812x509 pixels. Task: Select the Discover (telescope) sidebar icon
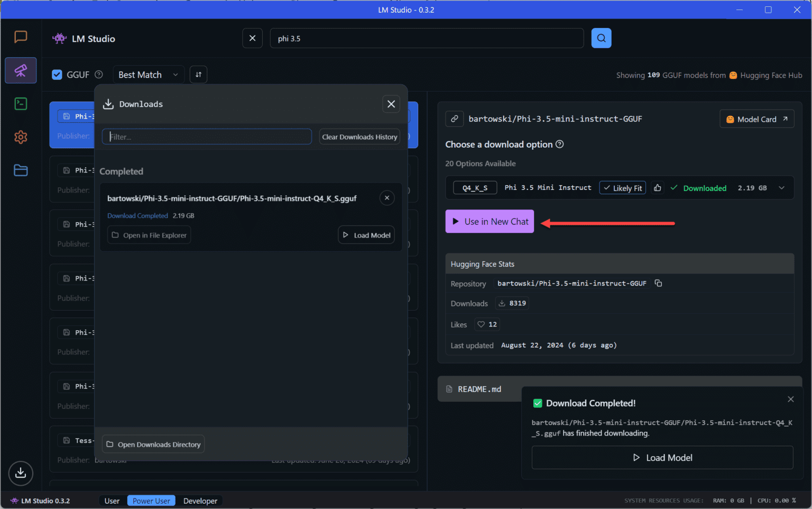(21, 70)
